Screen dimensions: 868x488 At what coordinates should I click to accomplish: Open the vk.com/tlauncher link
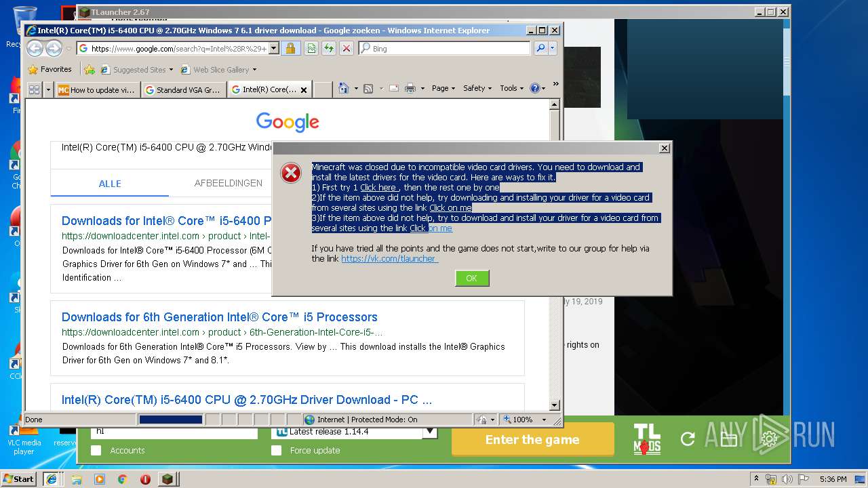point(389,258)
